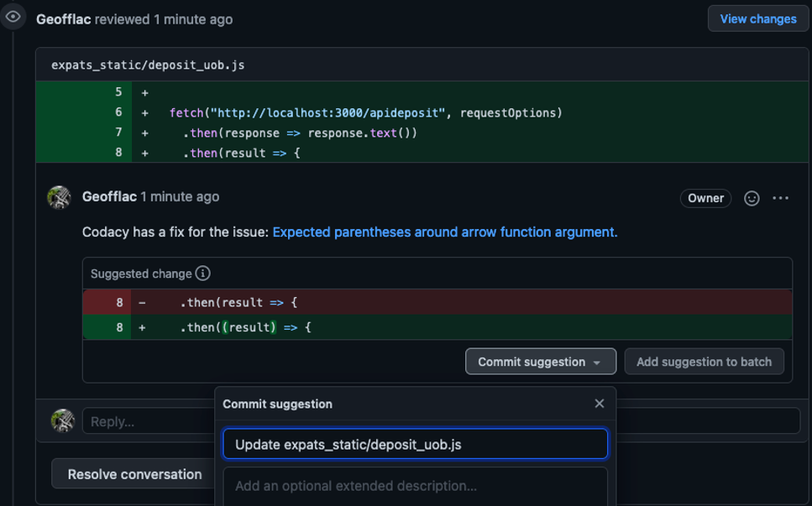Open Geofflac's avatar on the comment
Screen dimensions: 812x506
click(x=59, y=197)
